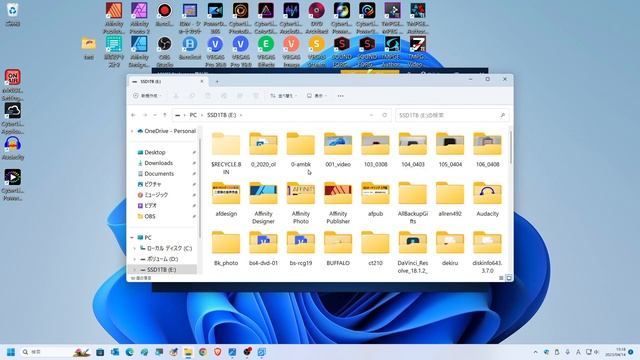Select the SSD1TB (E:) explorer tab
The height and width of the screenshot is (360, 640).
pyautogui.click(x=168, y=82)
